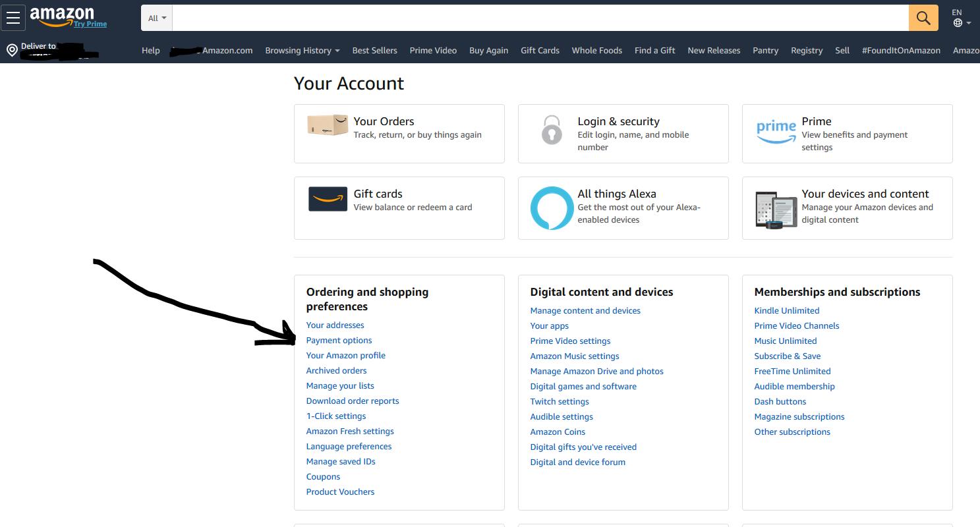Open the Gift cards card image
This screenshot has width=980, height=527.
pyautogui.click(x=328, y=199)
